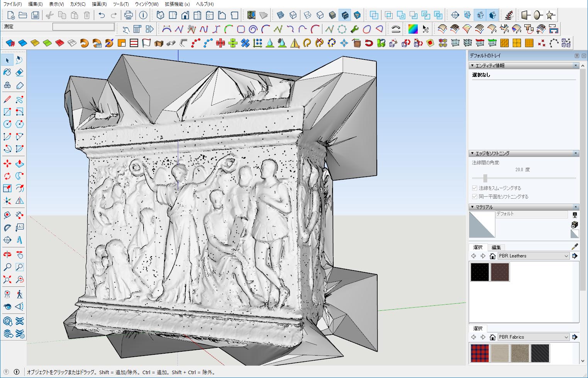Activate the Protractor tool
Viewport: 588px width, 378px height.
coord(7,228)
